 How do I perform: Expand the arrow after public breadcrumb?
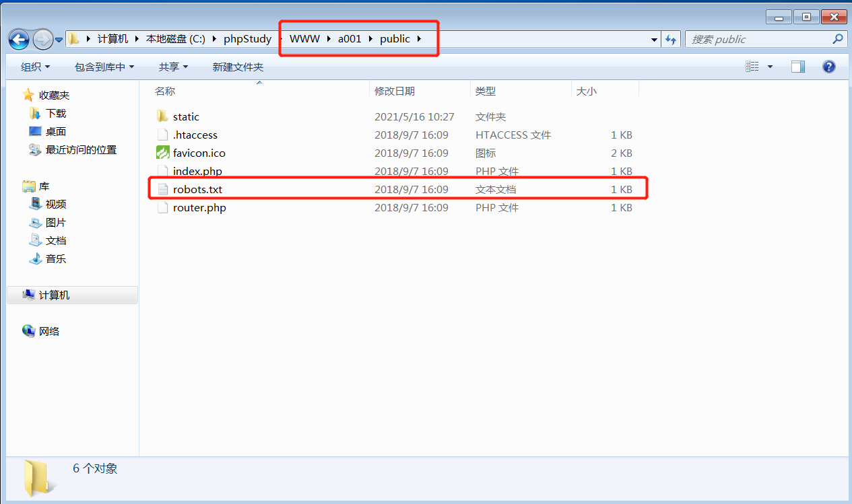coord(419,39)
